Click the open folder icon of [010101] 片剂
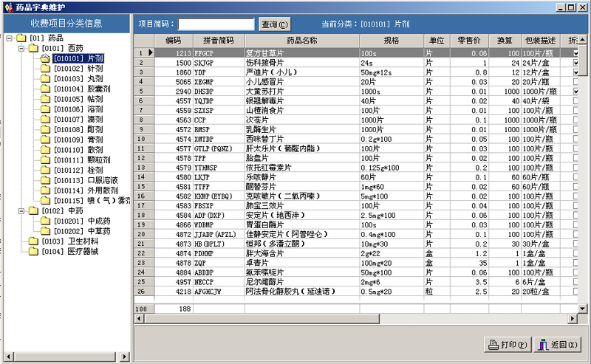The width and height of the screenshot is (591, 364). point(45,58)
